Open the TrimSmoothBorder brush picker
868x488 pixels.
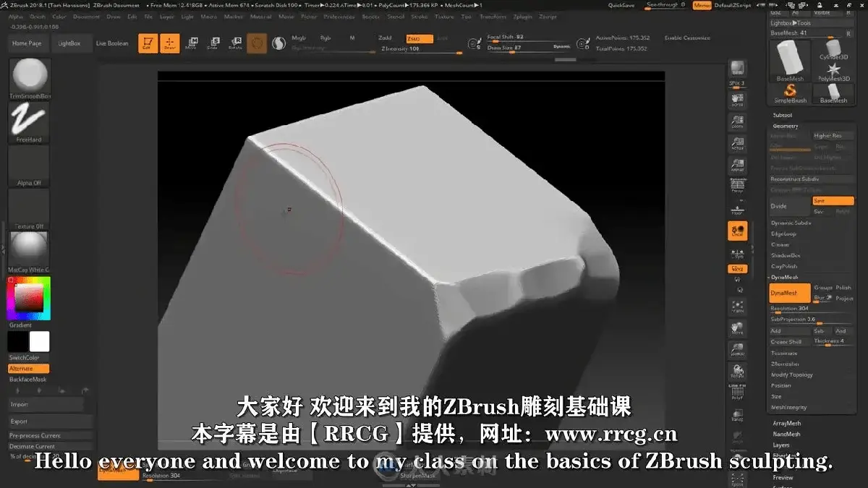[x=30, y=79]
